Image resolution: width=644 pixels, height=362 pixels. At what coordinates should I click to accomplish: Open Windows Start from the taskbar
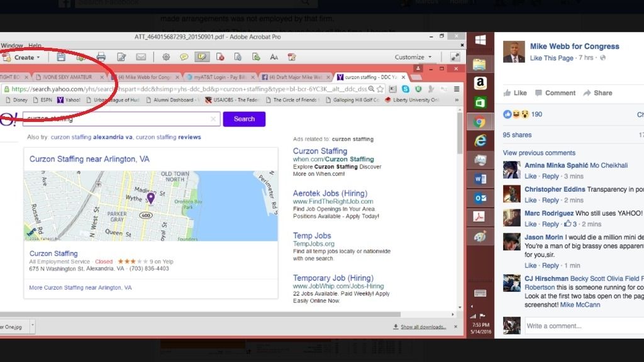tap(480, 40)
